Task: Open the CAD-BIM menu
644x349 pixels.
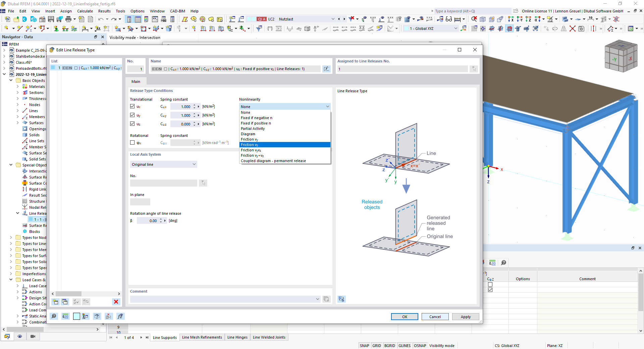Action: tap(177, 11)
